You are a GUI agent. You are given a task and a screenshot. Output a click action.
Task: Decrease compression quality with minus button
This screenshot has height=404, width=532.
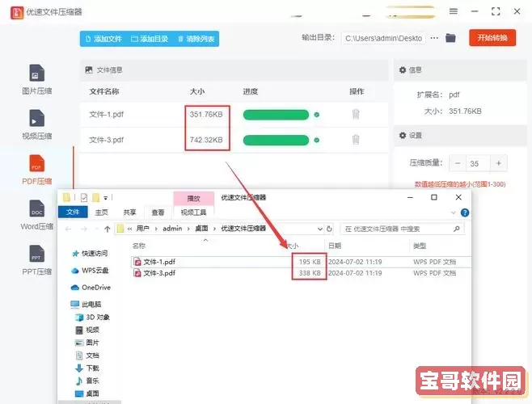coord(458,163)
